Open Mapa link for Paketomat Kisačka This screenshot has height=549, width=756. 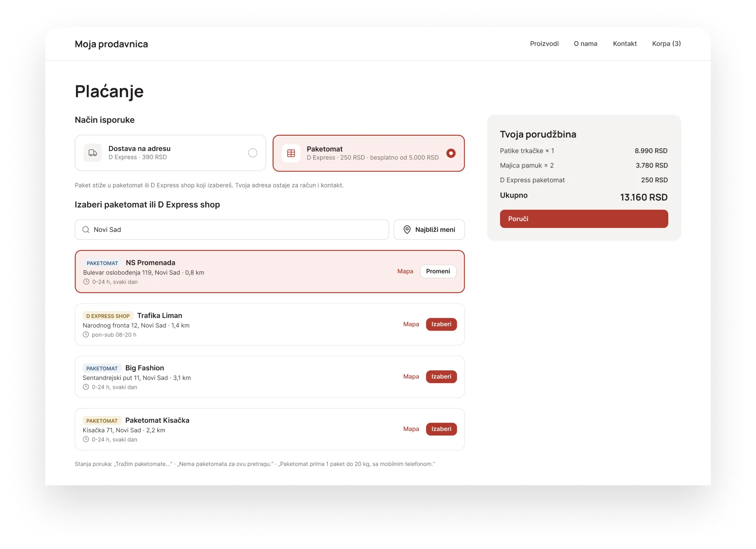[411, 429]
